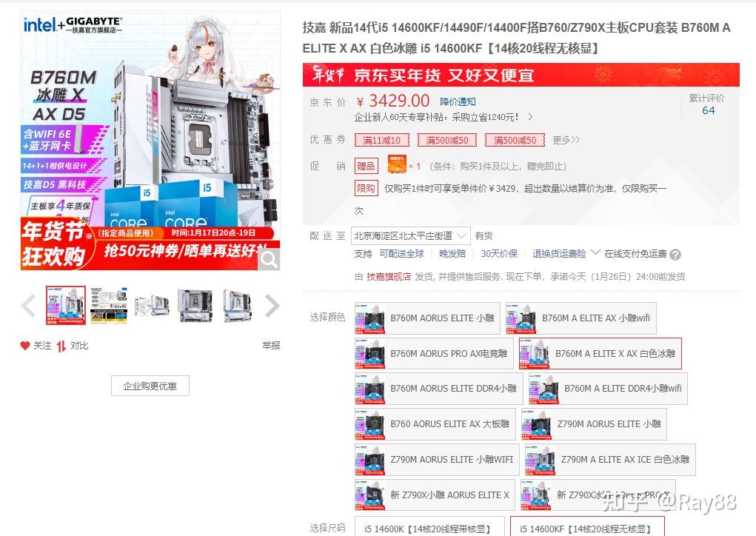
Task: Select the B760M AORUS PRO AX电竞雕 color option
Action: coord(449,354)
